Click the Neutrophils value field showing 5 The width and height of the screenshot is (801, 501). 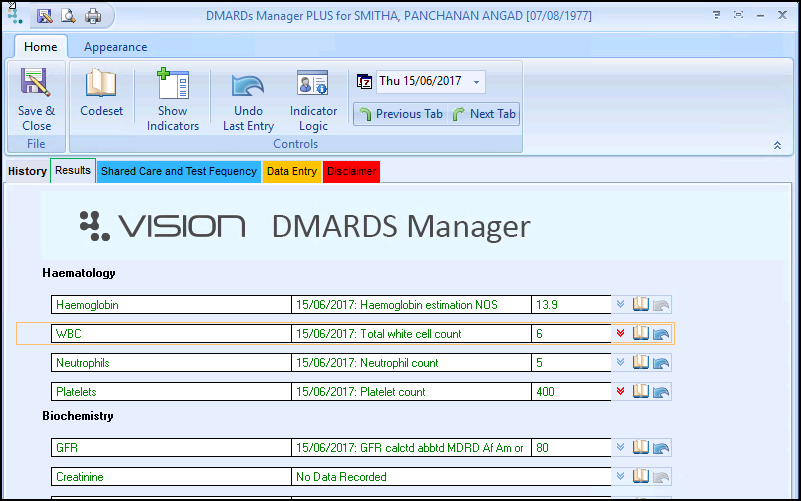point(570,363)
